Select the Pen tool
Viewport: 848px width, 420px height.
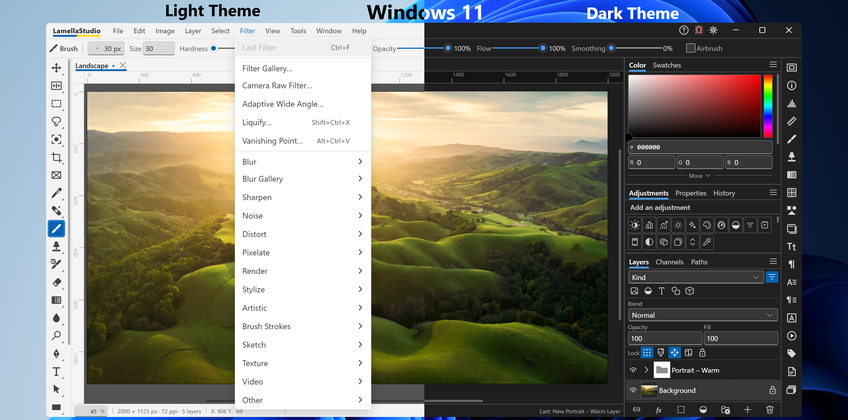pos(56,354)
